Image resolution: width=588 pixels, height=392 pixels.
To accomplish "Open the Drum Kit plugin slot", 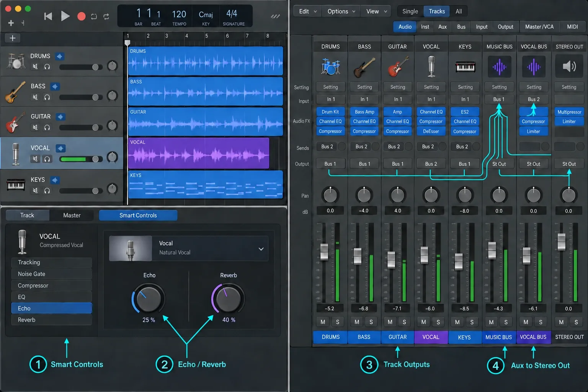I will click(330, 112).
